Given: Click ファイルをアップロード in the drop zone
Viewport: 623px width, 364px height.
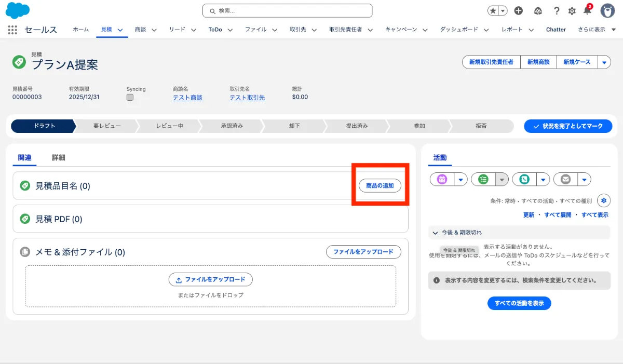Looking at the screenshot, I should [x=210, y=279].
